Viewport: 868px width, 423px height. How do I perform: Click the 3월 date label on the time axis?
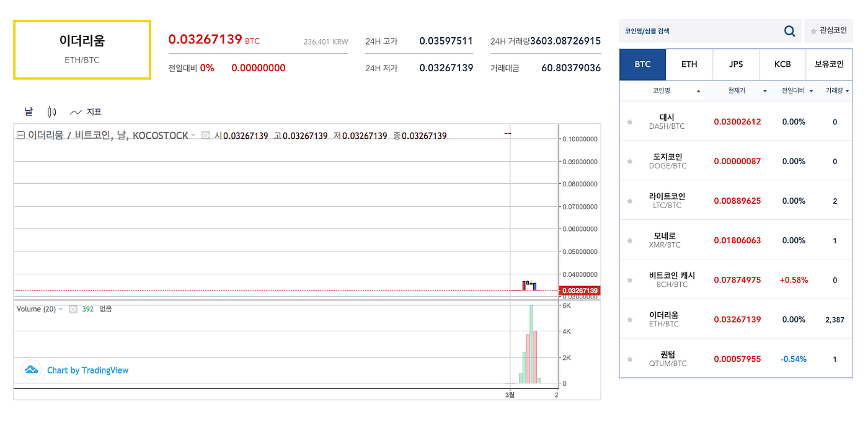pyautogui.click(x=510, y=395)
